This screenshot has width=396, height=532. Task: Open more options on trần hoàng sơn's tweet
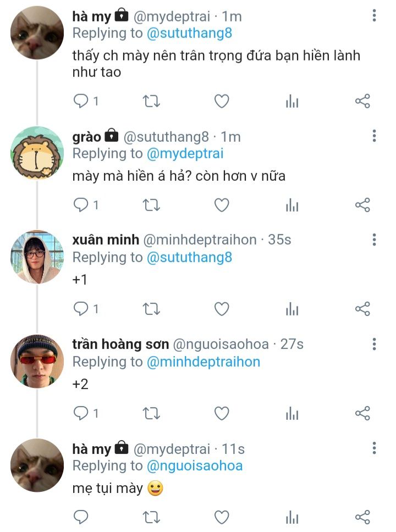tap(374, 344)
